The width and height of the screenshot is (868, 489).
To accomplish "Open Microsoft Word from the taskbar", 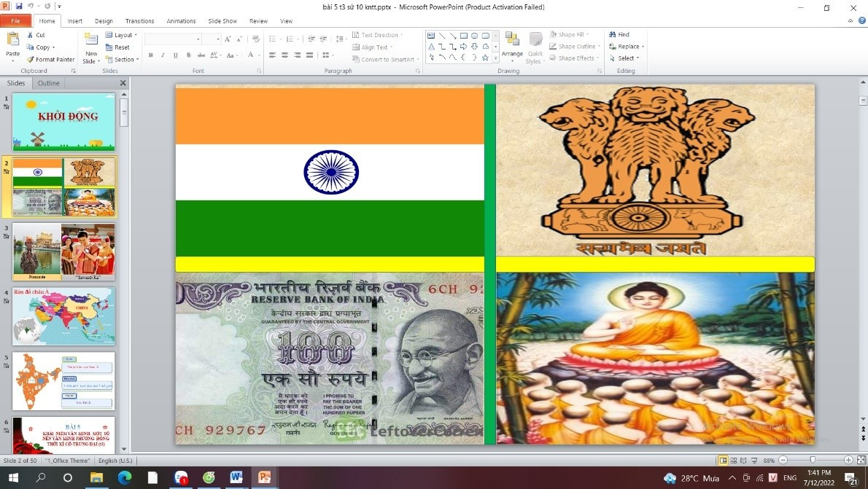I will point(236,477).
